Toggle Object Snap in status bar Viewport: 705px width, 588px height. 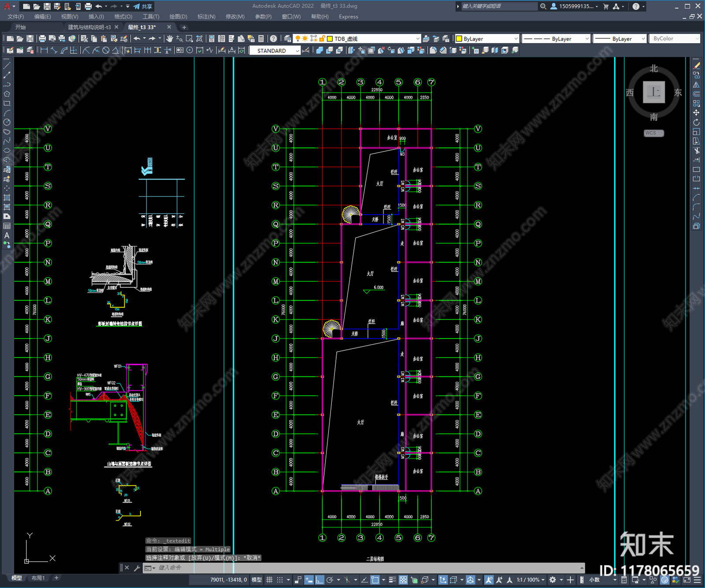[x=375, y=580]
